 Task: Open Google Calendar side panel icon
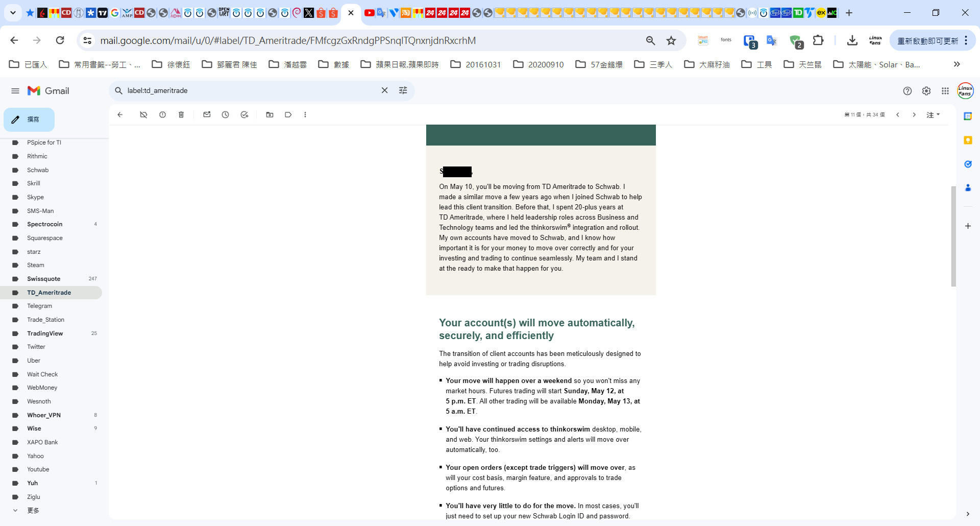point(968,116)
